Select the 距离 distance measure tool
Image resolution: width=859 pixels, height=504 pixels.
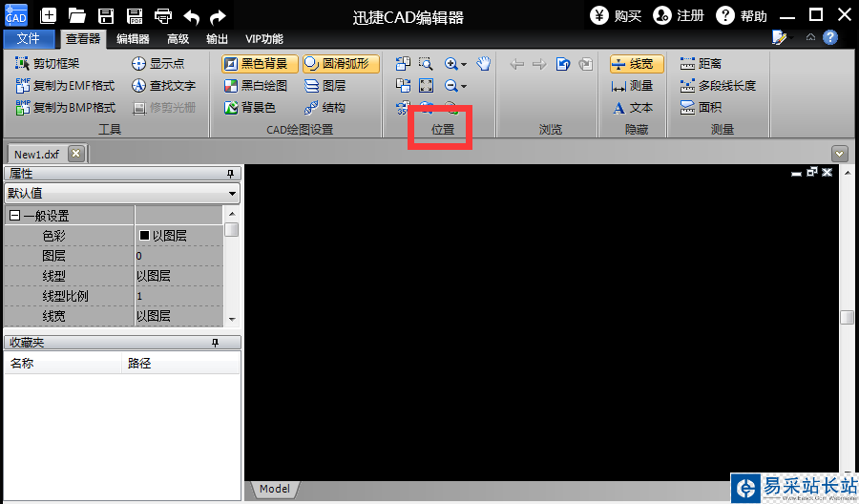coord(702,64)
